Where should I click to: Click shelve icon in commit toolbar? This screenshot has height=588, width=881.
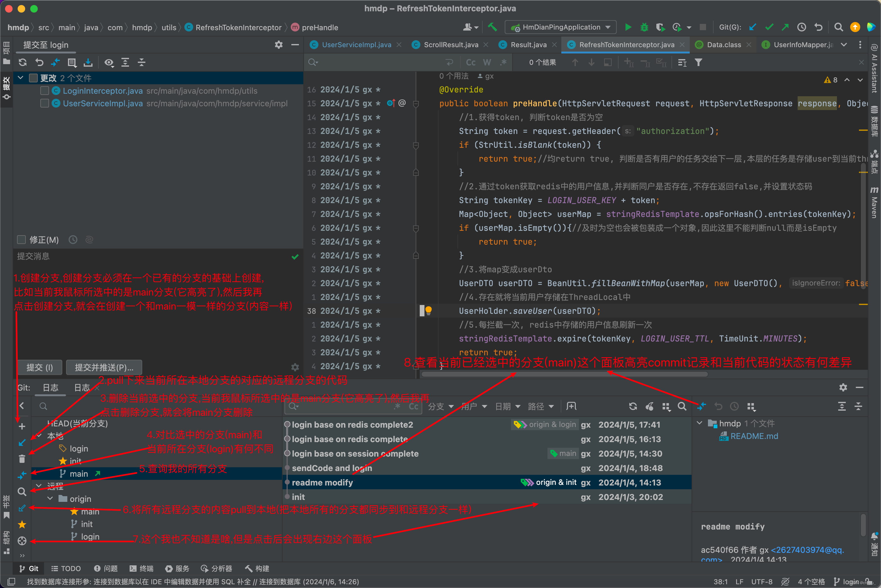(x=88, y=62)
